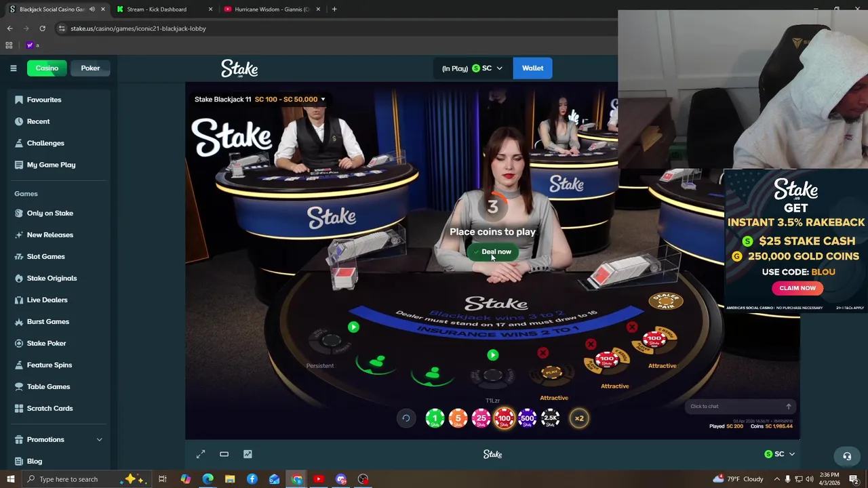This screenshot has width=868, height=488.
Task: Toggle theatre mode rectangle icon
Action: coord(224,454)
